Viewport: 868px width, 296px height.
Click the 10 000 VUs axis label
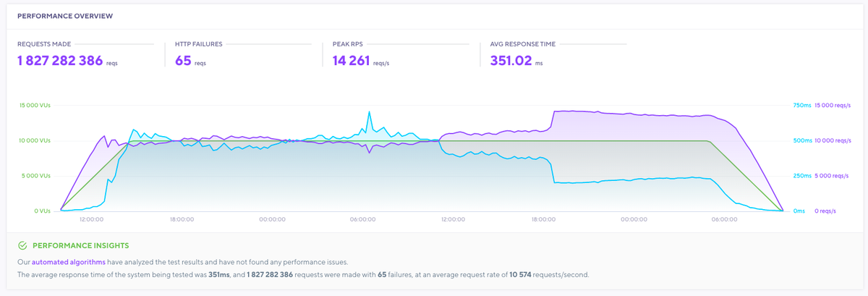point(34,140)
